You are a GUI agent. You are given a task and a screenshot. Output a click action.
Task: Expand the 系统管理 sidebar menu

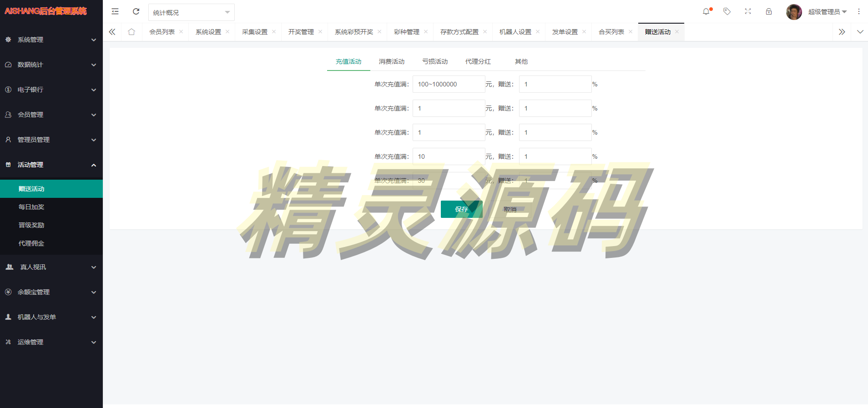tap(51, 40)
